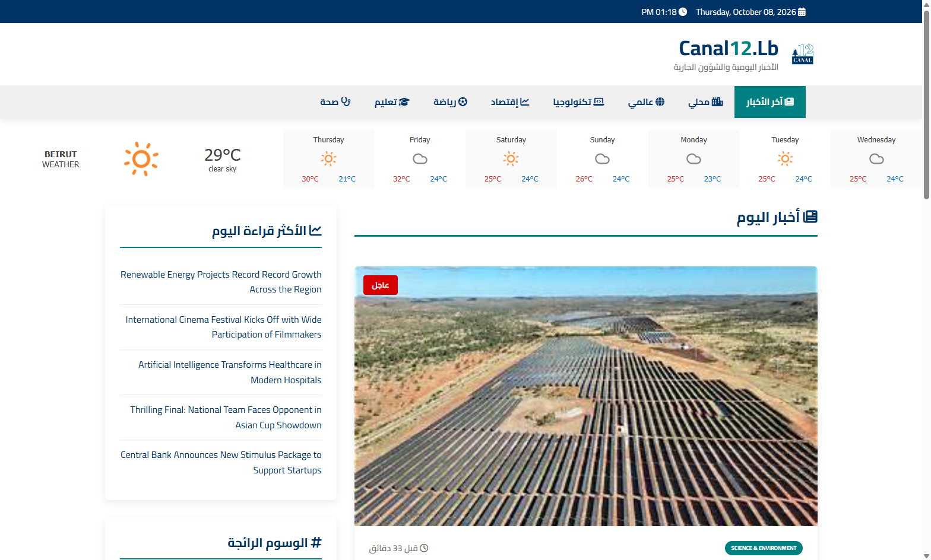Click Friday's cloud forecast icon
The height and width of the screenshot is (560, 931).
420,158
